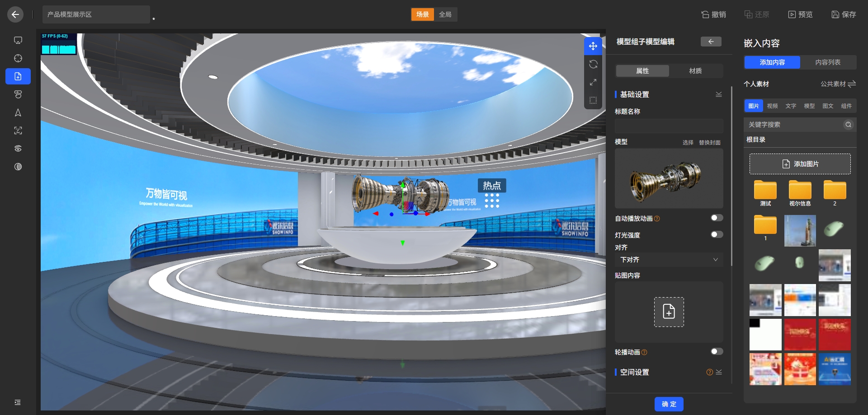Select the move/translate gizmo tool
The height and width of the screenshot is (415, 868).
pos(593,46)
